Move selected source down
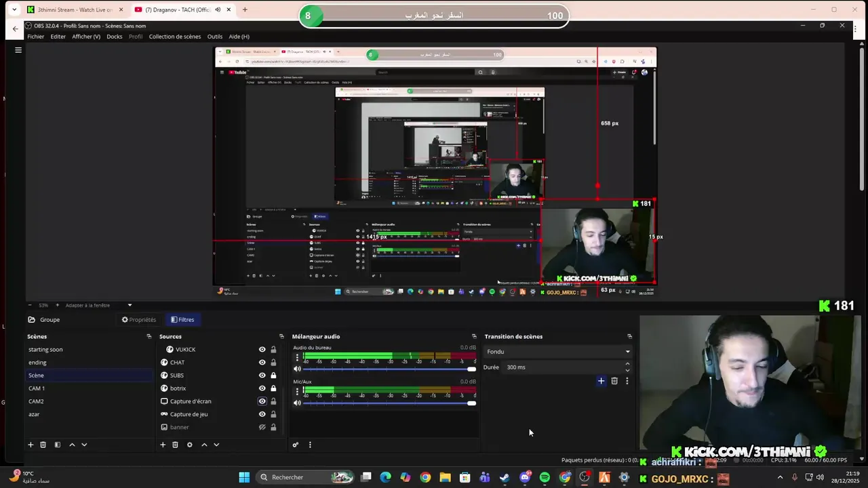This screenshot has height=488, width=868. click(216, 445)
